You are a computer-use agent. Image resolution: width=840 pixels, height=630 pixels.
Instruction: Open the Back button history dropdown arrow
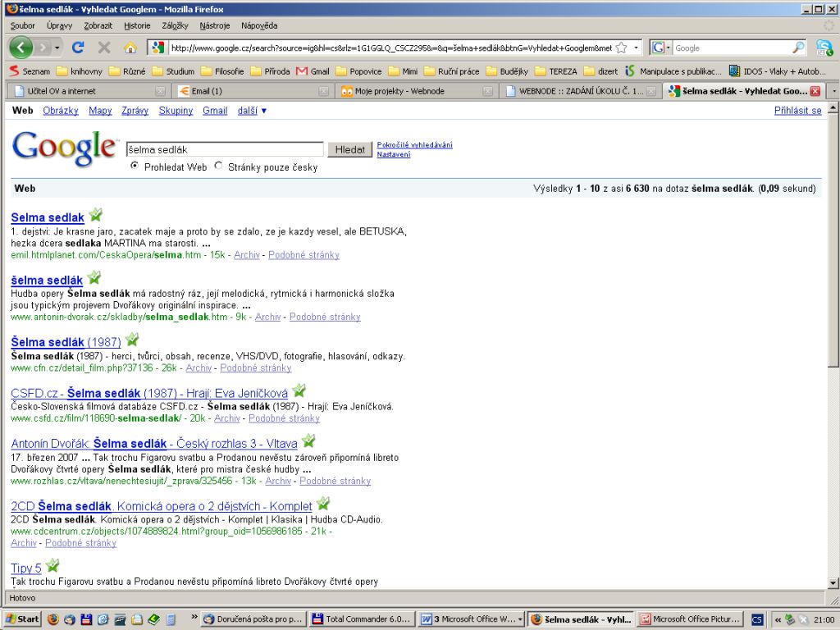click(x=57, y=48)
